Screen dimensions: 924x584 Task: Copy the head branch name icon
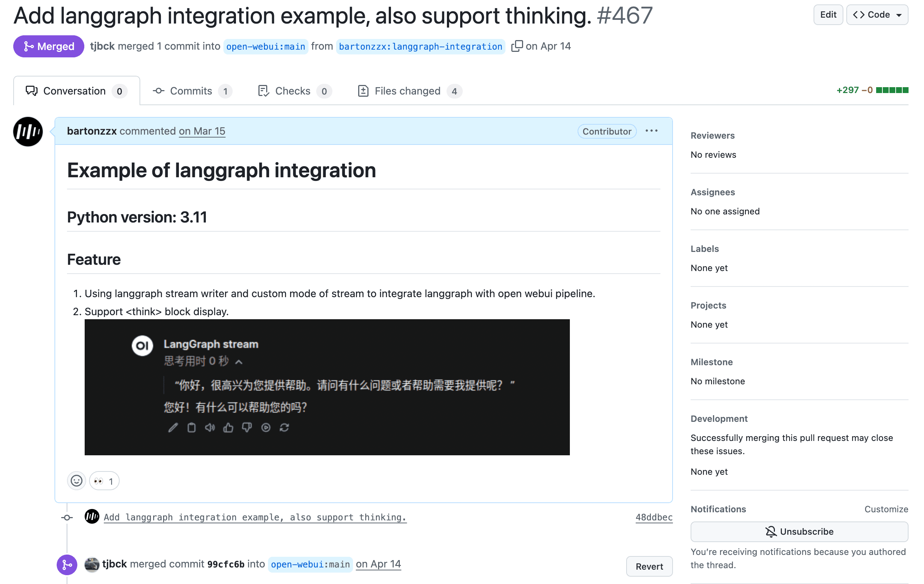pos(516,46)
